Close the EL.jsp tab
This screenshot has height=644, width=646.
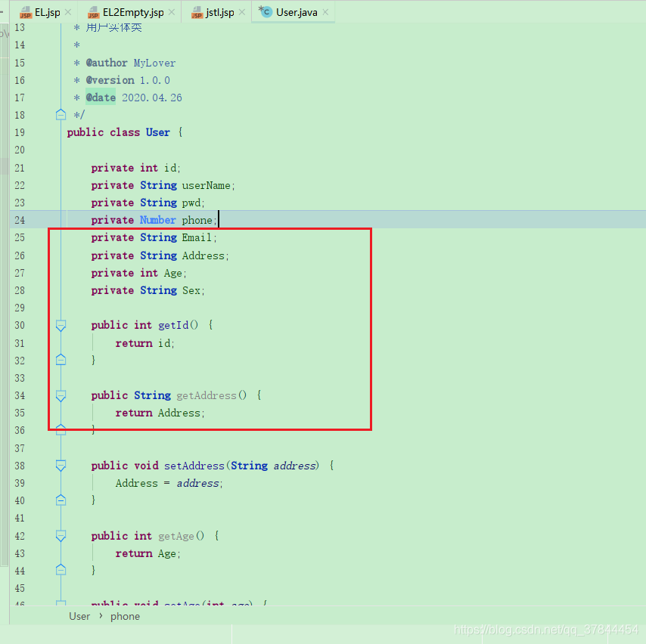(x=68, y=12)
